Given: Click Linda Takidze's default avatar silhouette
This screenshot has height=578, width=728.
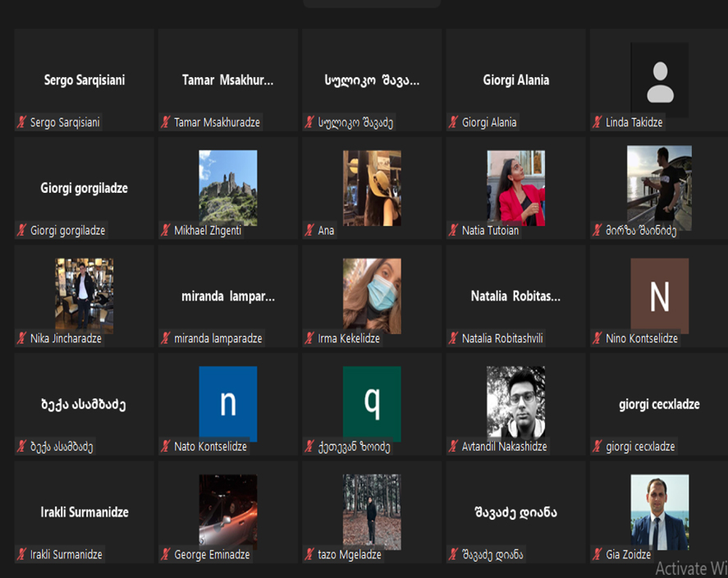Looking at the screenshot, I should point(659,80).
